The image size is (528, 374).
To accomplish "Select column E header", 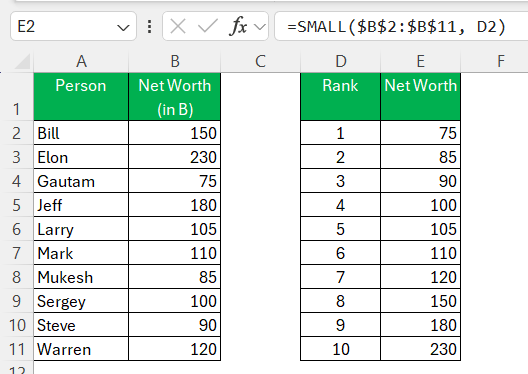I will [421, 61].
